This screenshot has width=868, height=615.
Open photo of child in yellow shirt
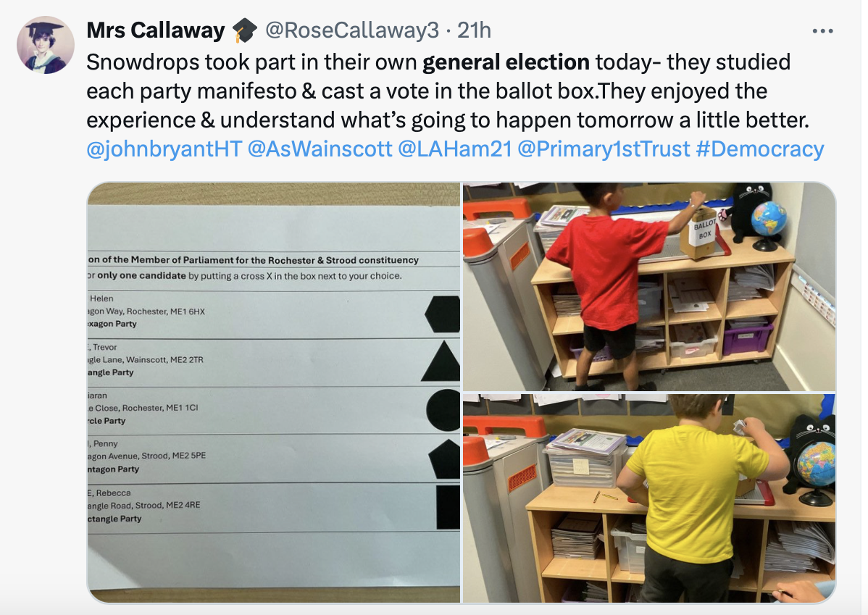648,498
